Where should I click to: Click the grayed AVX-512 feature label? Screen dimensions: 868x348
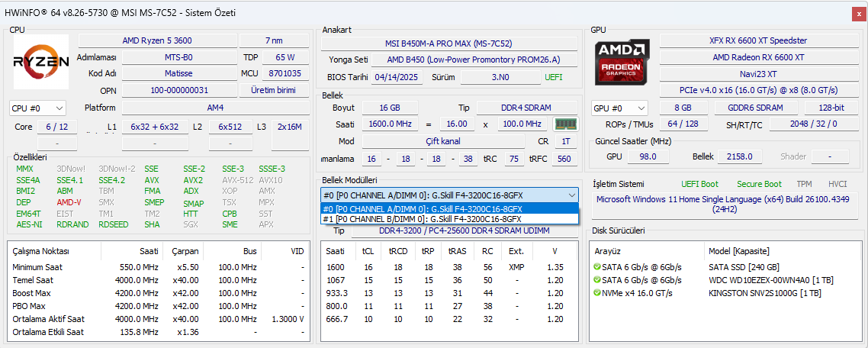click(x=237, y=180)
